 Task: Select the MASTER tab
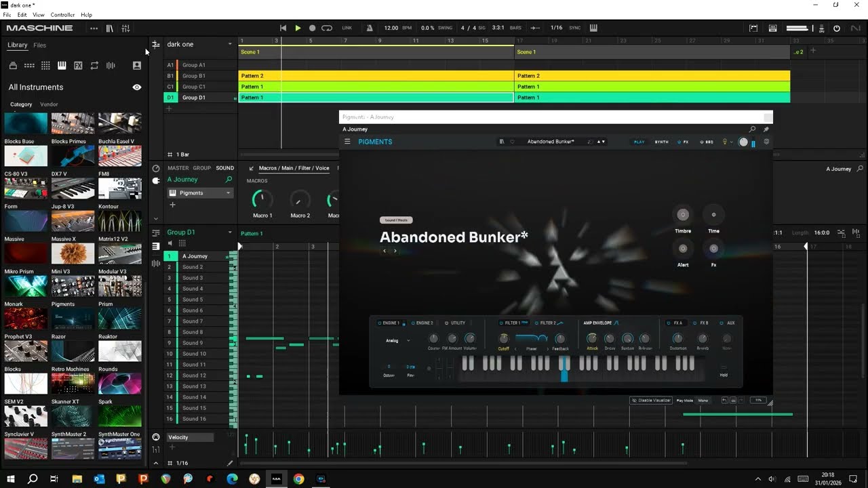pyautogui.click(x=178, y=168)
